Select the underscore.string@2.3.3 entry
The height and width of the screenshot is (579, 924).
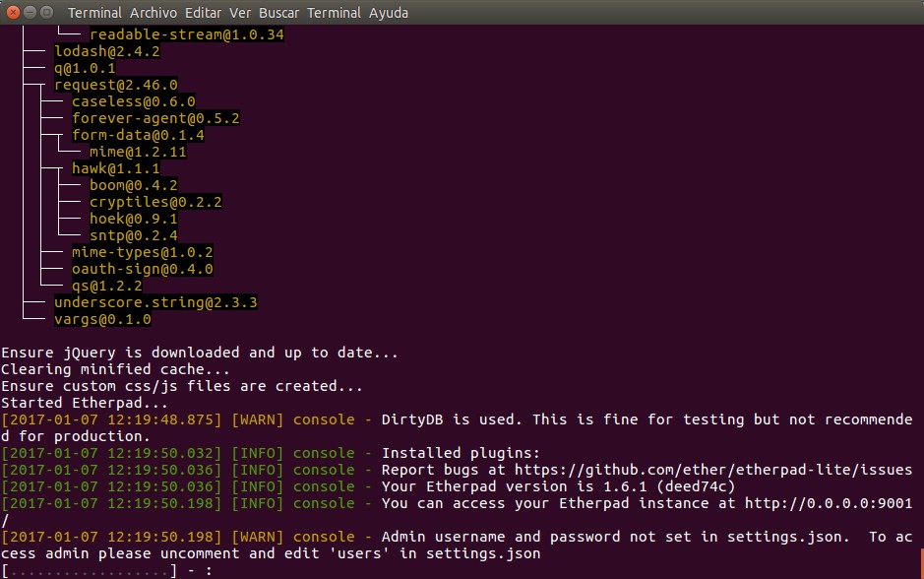[155, 302]
